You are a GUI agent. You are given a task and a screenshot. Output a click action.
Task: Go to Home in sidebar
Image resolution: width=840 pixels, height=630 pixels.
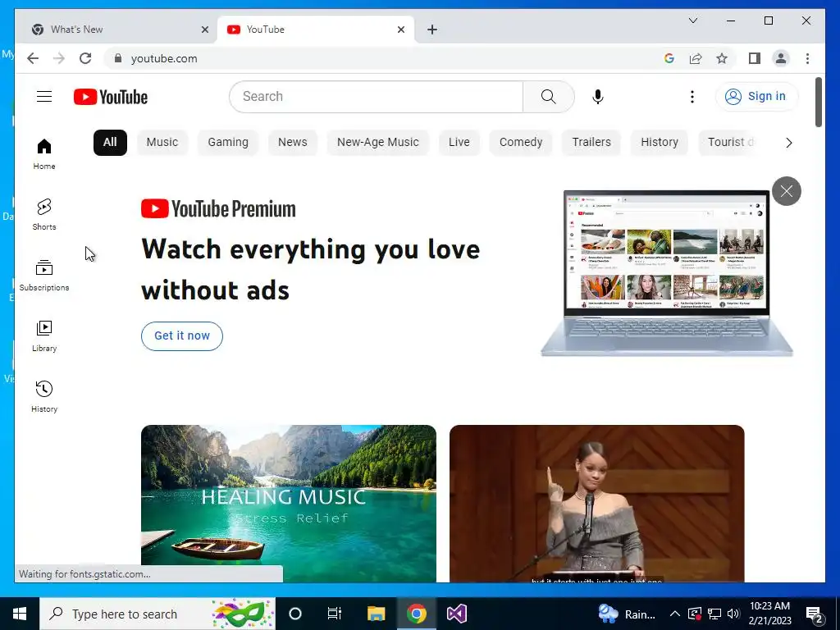pos(44,154)
